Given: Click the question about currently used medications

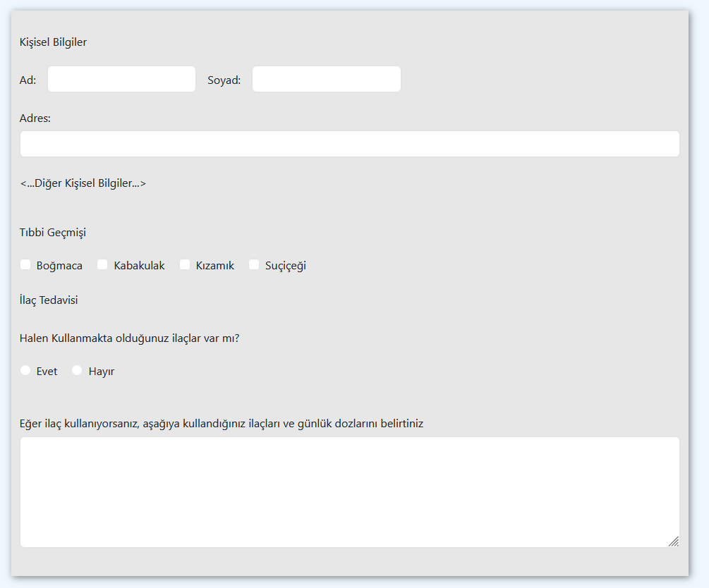Looking at the screenshot, I should [128, 338].
